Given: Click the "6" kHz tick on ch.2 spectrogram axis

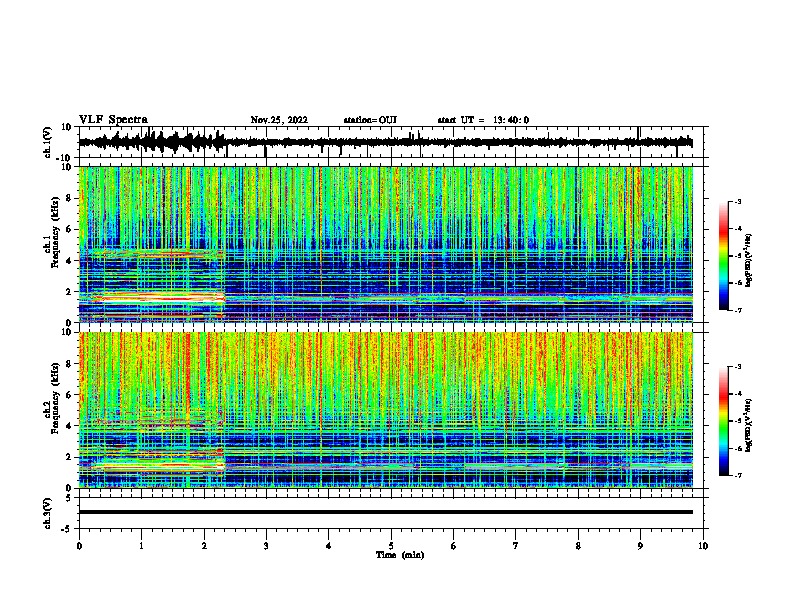Looking at the screenshot, I should 70,395.
